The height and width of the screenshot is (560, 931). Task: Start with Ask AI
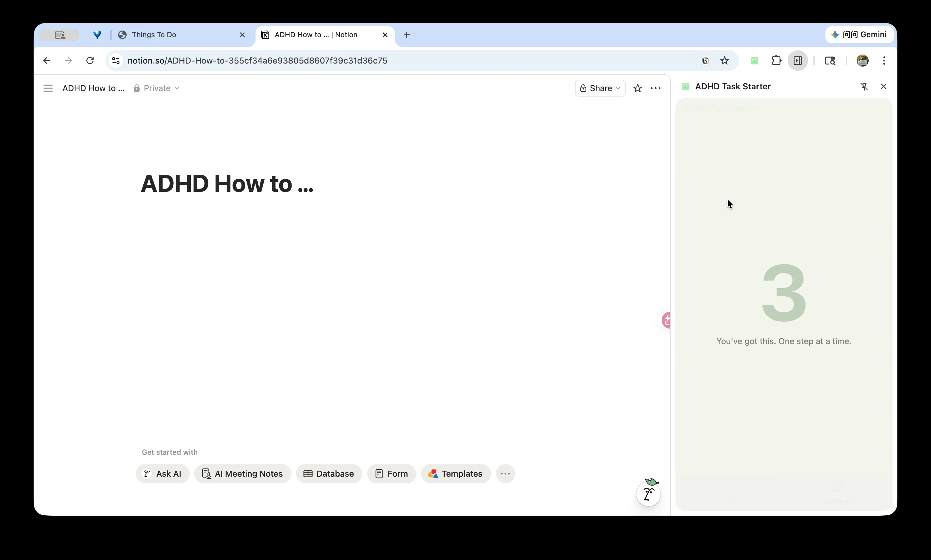click(x=162, y=474)
